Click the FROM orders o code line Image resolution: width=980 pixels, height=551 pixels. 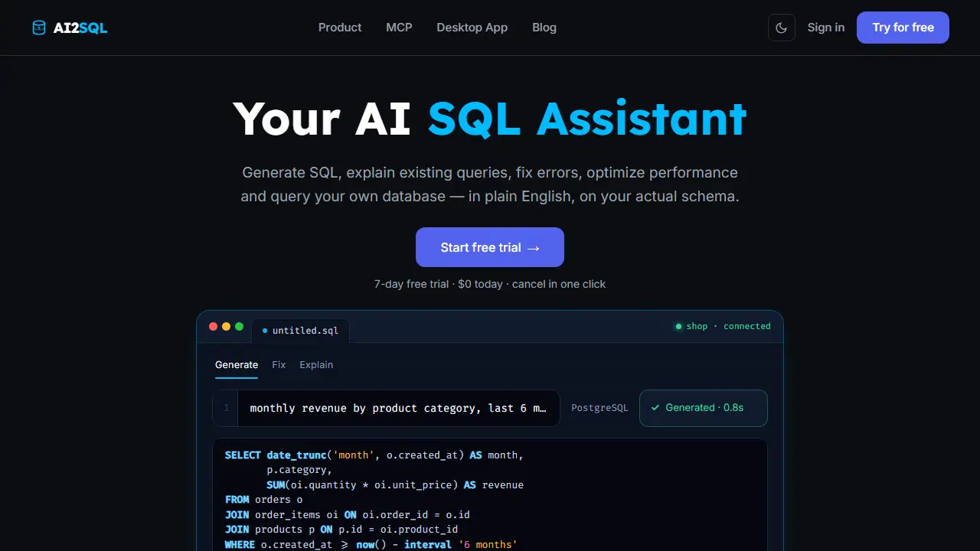point(263,500)
